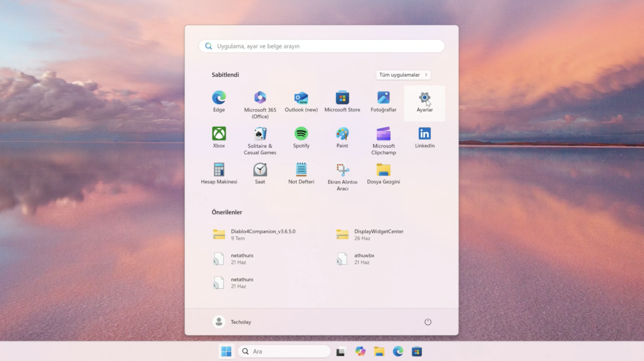Focus the Uygulama, ayar ve belge arayın field

[321, 46]
